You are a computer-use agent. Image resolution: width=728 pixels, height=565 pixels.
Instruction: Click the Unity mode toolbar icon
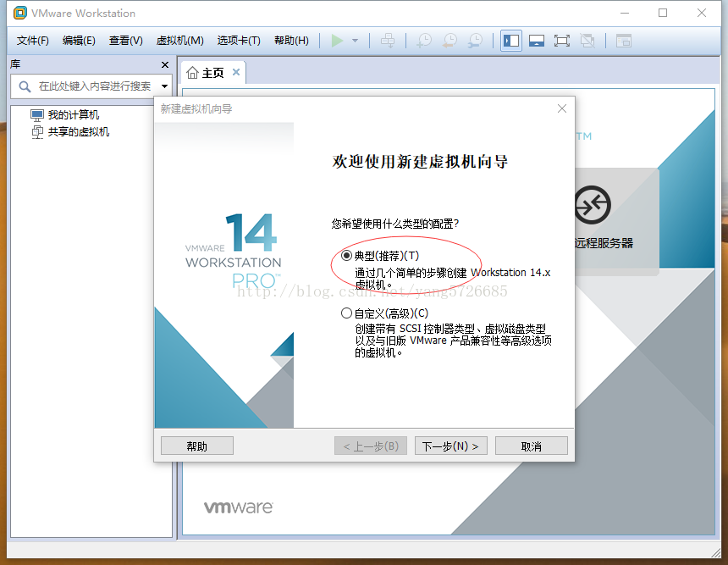coord(586,40)
